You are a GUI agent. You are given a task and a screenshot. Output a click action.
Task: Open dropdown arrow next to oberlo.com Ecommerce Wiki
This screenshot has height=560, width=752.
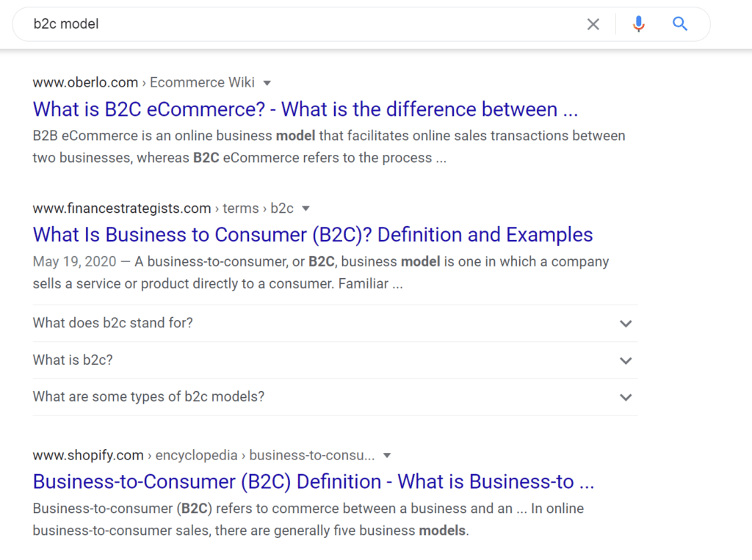(267, 83)
